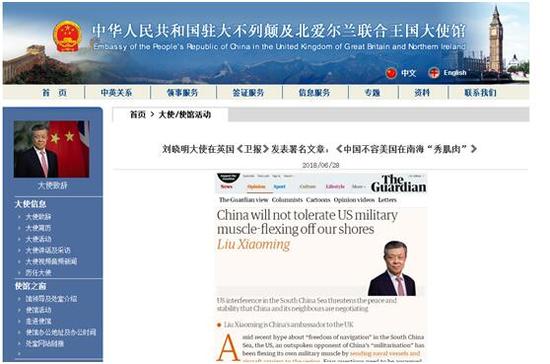The height and width of the screenshot is (364, 550).
Task: Open 使馆办公地址及办公时间 in the sidebar
Action: (x=61, y=332)
